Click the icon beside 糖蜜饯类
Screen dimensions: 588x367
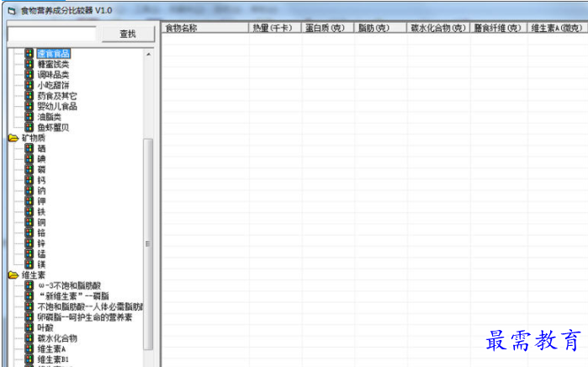(x=29, y=64)
